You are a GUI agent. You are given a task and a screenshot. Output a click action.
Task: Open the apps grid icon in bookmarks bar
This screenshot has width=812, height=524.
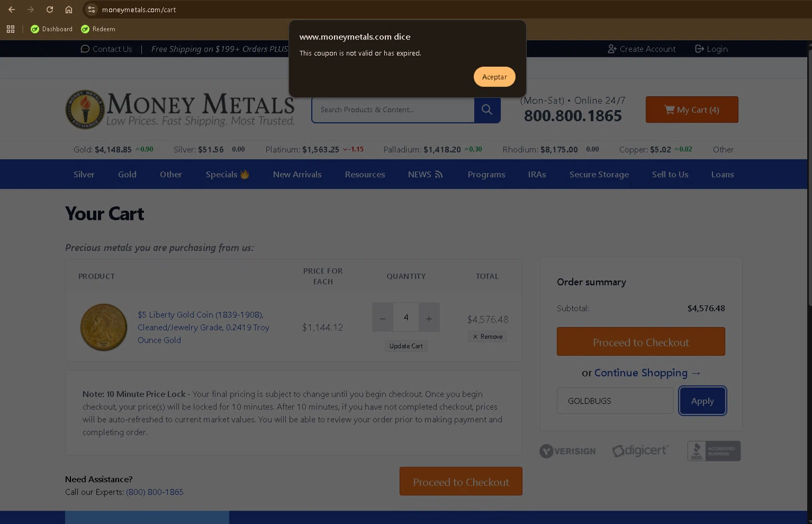point(10,29)
